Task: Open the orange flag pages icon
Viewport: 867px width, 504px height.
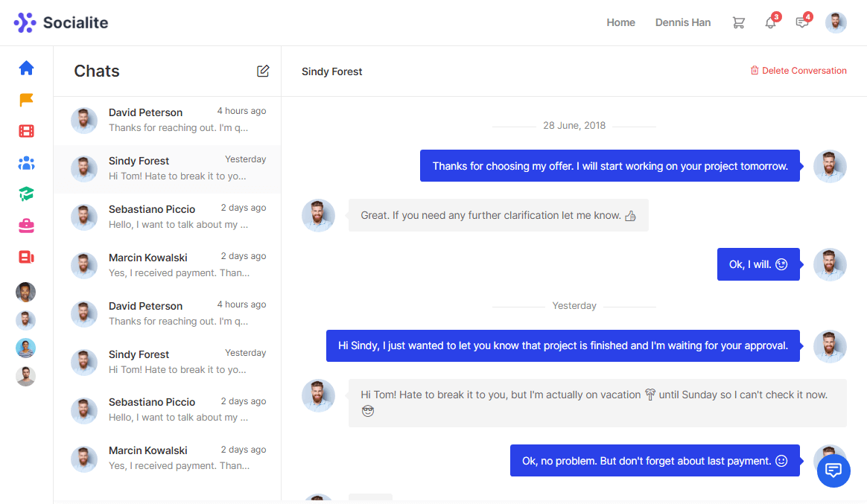Action: pyautogui.click(x=27, y=100)
